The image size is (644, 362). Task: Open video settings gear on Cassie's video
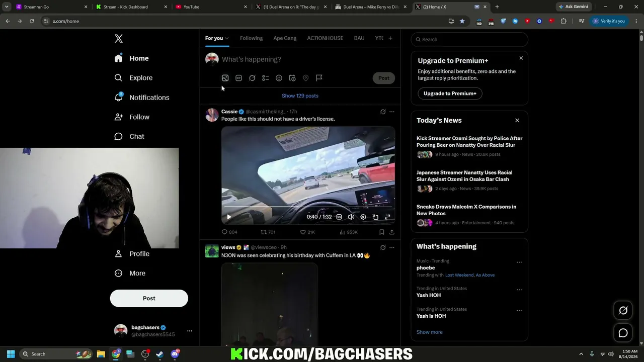pyautogui.click(x=363, y=217)
